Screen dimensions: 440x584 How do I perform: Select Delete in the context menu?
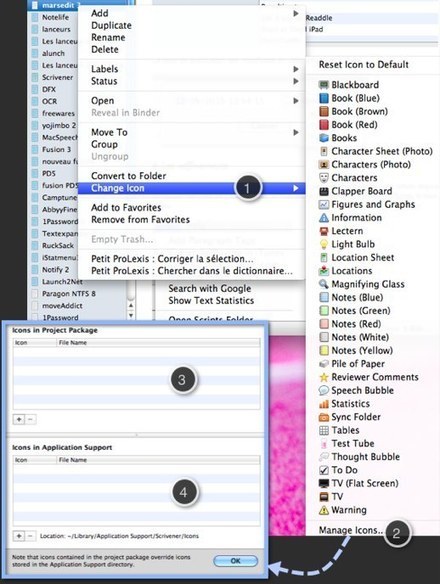pos(105,50)
